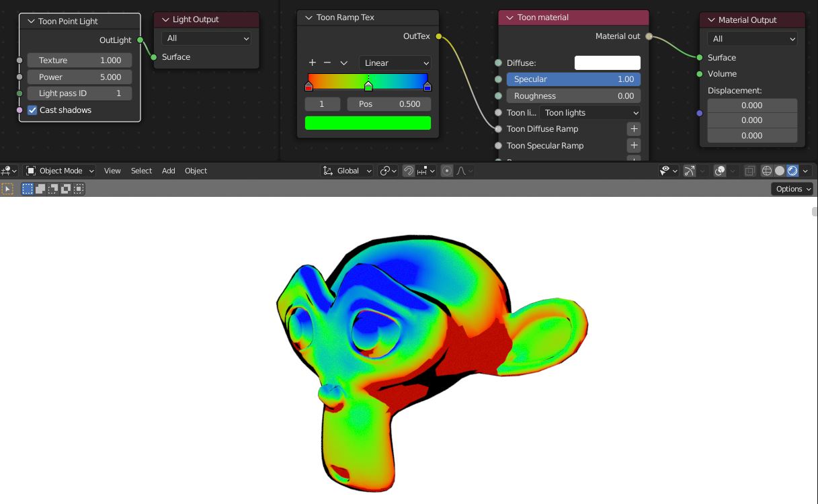Click the Texture value field

(x=79, y=60)
